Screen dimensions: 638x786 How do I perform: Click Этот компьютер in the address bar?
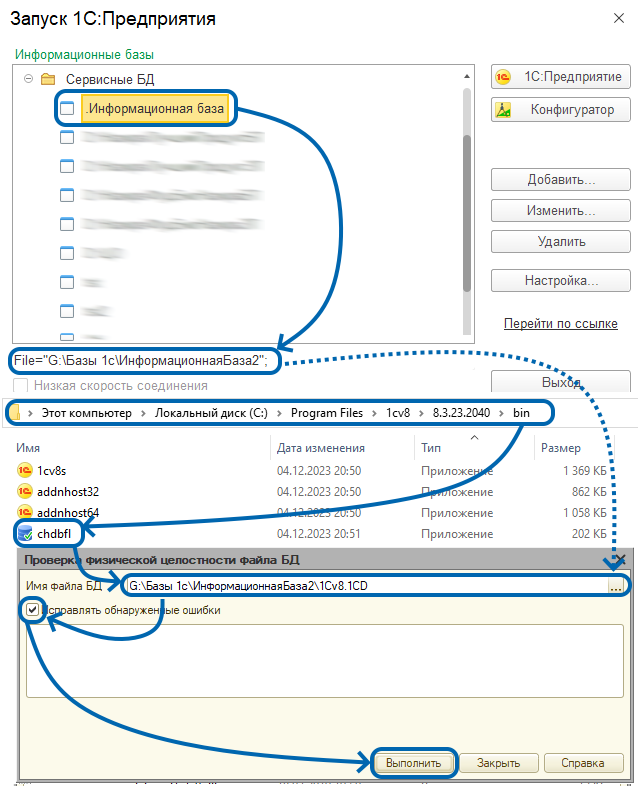coord(86,413)
